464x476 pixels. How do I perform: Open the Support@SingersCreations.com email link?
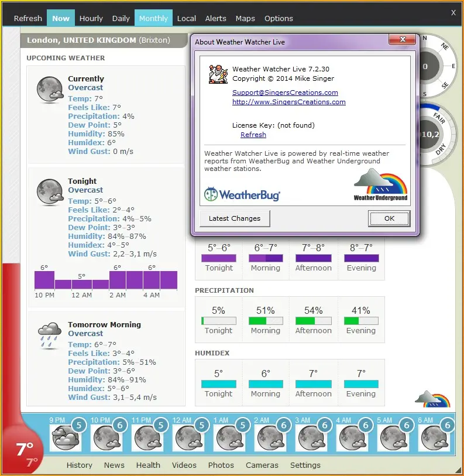click(285, 93)
